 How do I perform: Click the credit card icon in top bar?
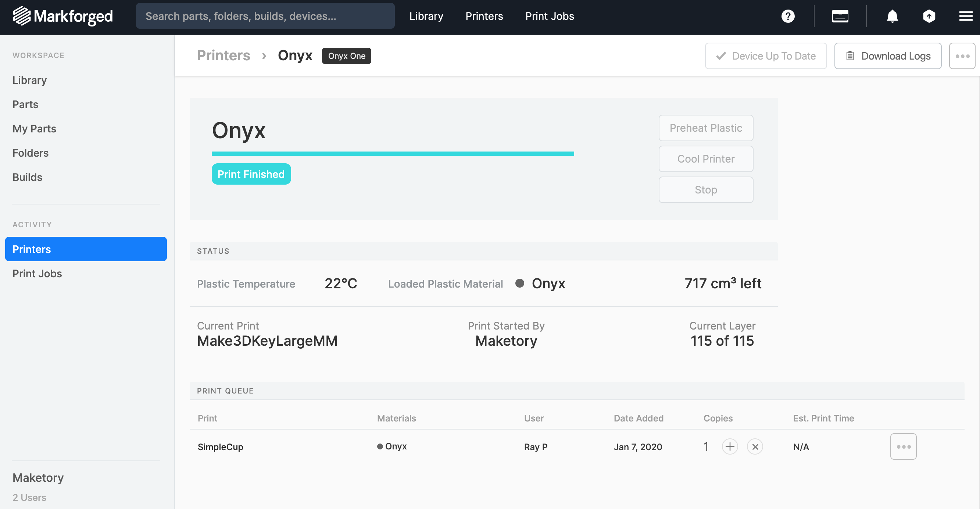click(x=840, y=16)
